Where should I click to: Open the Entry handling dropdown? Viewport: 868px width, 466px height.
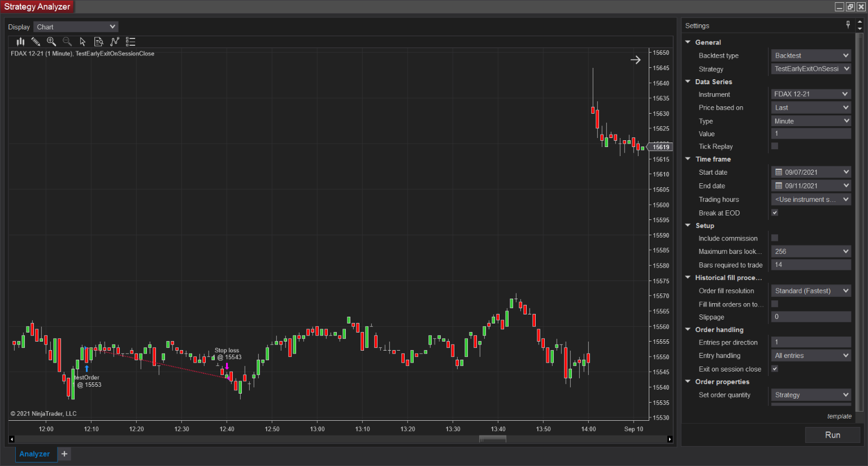tap(811, 355)
